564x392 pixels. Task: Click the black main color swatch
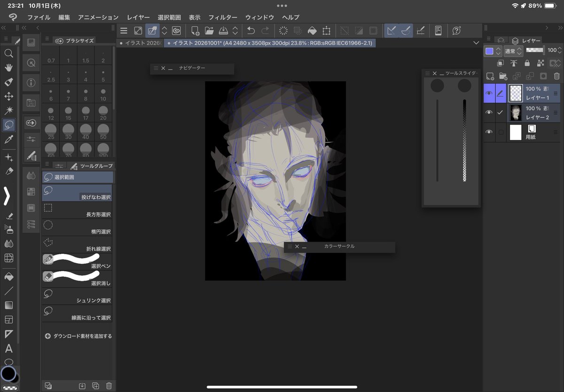click(8, 374)
